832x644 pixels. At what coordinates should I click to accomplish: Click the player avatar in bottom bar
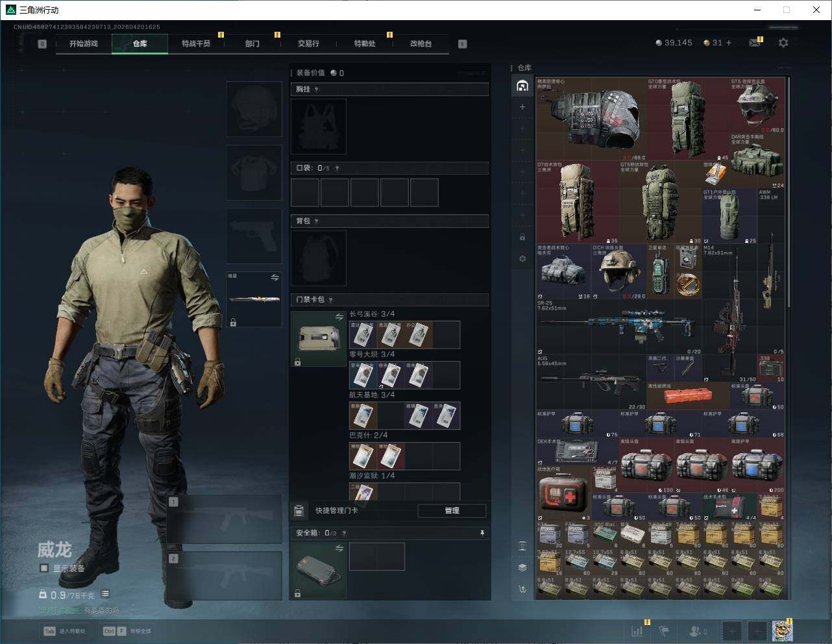pyautogui.click(x=783, y=631)
